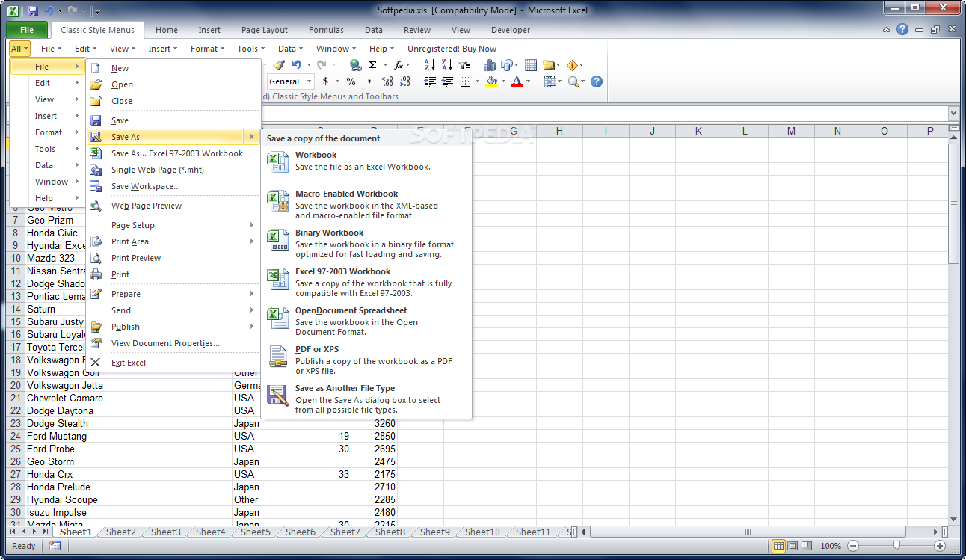Open the All menu dropdown

[x=19, y=49]
